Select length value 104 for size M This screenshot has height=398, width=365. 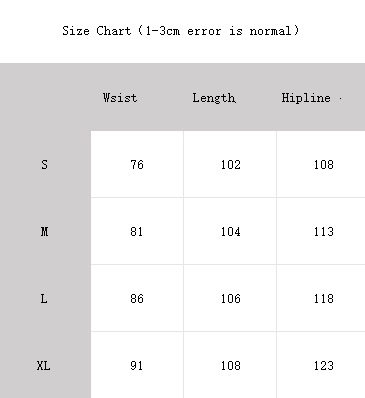pyautogui.click(x=231, y=232)
